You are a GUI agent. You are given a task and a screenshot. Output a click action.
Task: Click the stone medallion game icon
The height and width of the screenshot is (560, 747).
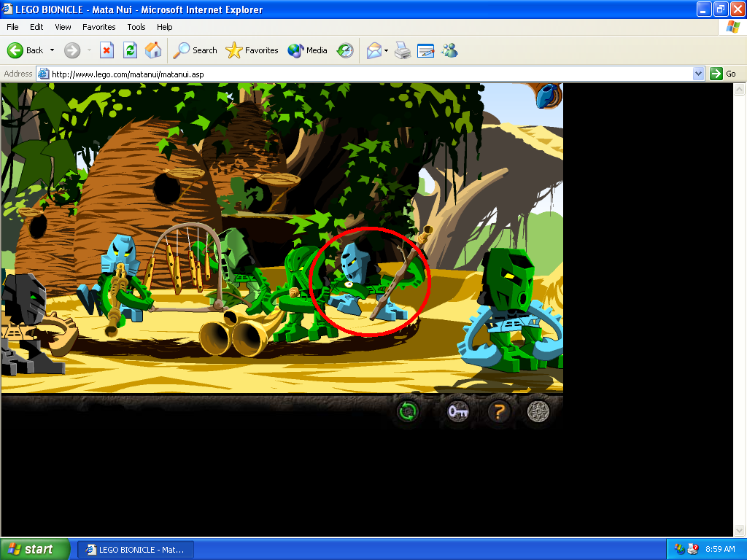click(x=538, y=411)
